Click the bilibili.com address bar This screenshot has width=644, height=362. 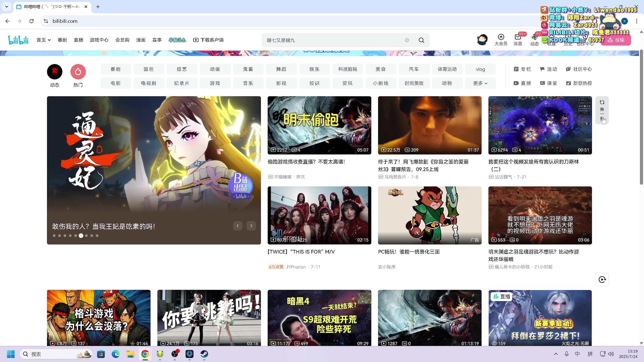point(289,21)
